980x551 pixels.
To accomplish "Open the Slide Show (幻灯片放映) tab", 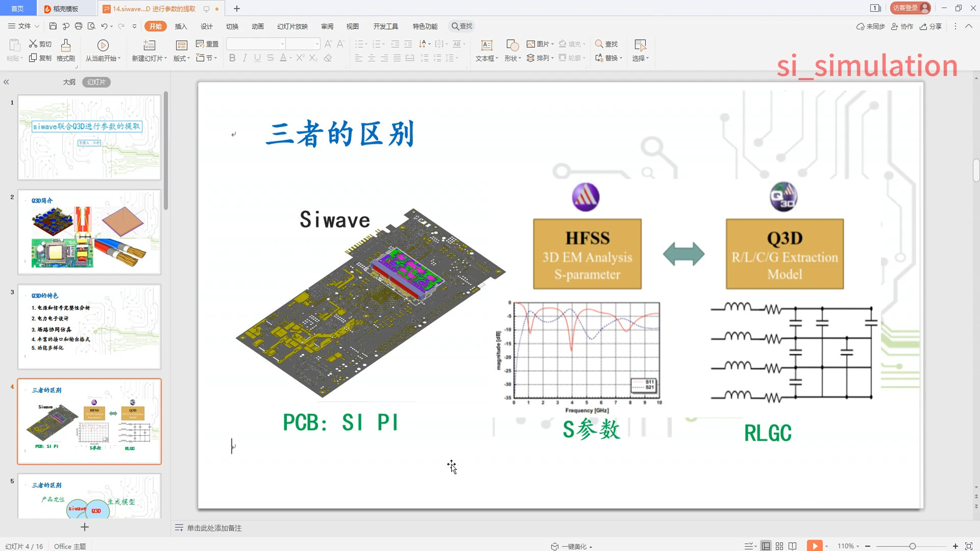I will [x=292, y=26].
